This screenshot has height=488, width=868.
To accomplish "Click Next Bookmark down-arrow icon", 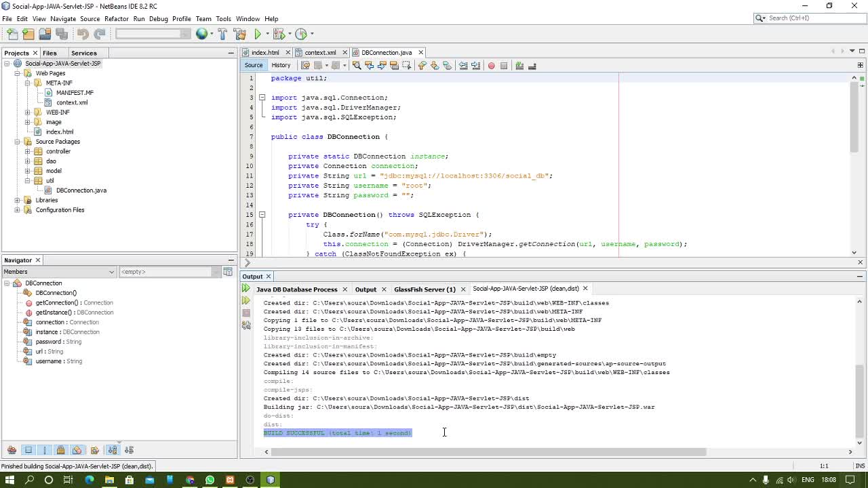I will (x=435, y=66).
